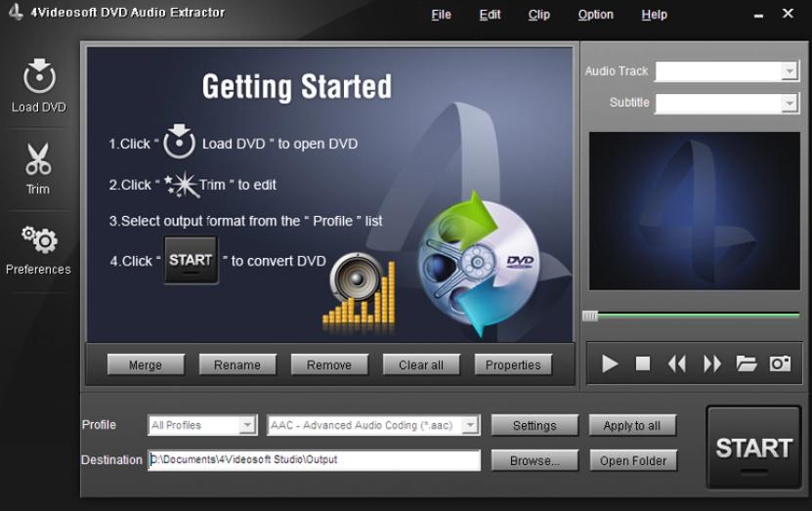Screen dimensions: 812x511
Task: Click the rewind playback icon
Action: pos(677,363)
